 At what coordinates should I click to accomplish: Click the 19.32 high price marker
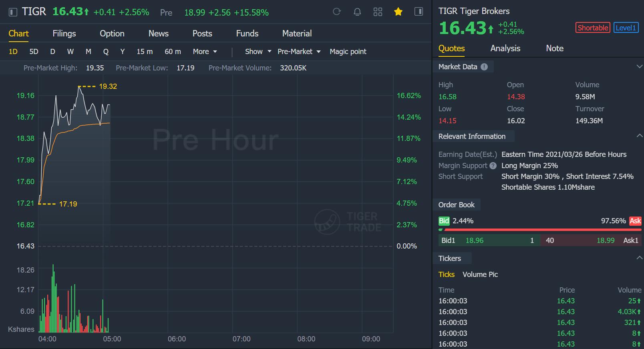(108, 86)
